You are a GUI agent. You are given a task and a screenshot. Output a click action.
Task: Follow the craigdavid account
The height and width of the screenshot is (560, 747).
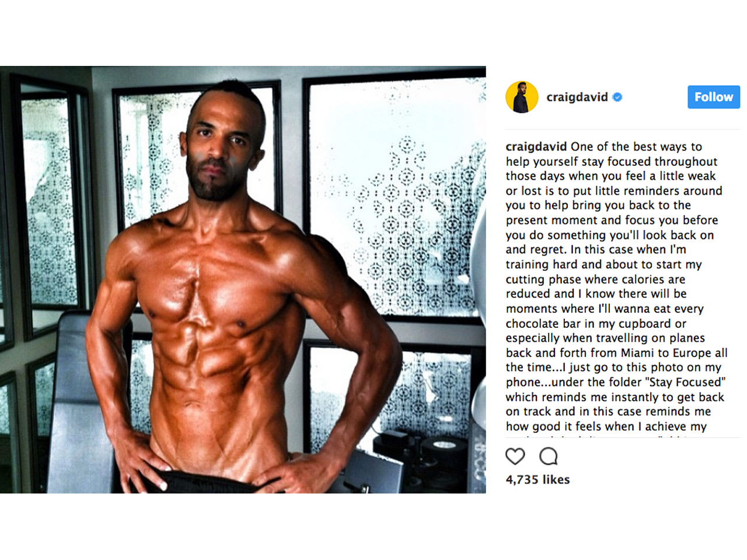[x=714, y=97]
